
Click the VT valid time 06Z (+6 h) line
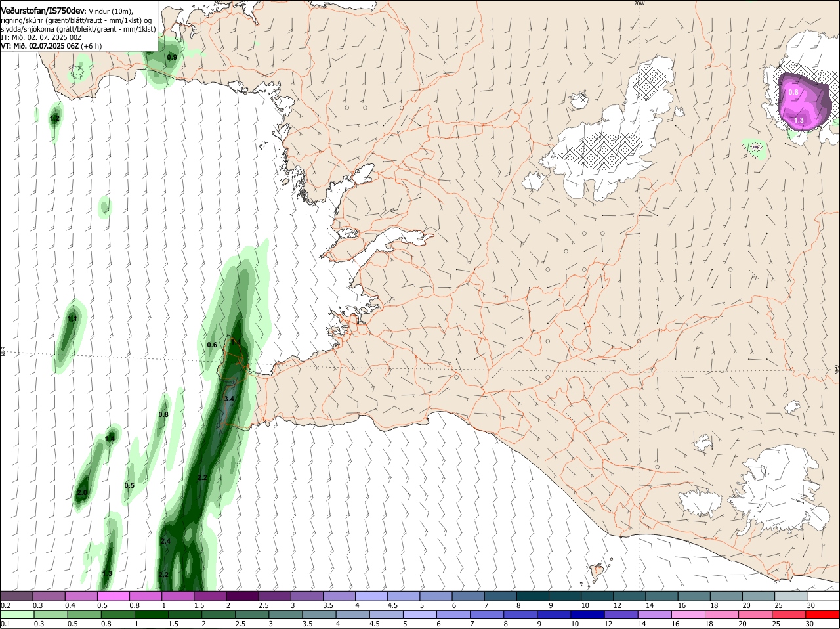(x=51, y=46)
